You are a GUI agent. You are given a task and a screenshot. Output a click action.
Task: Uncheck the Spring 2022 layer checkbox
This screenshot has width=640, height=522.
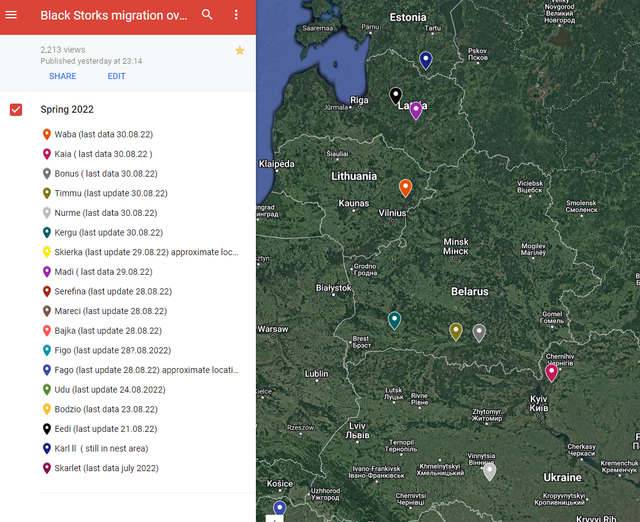(x=16, y=110)
